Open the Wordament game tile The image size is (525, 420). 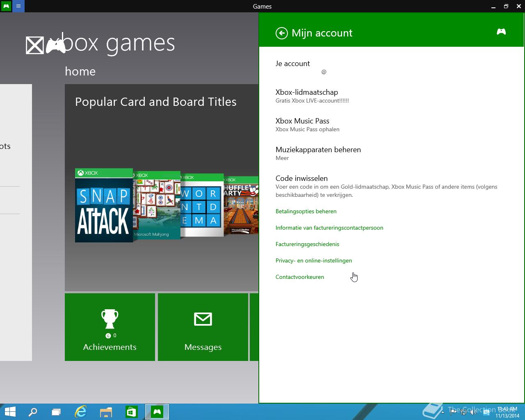202,205
